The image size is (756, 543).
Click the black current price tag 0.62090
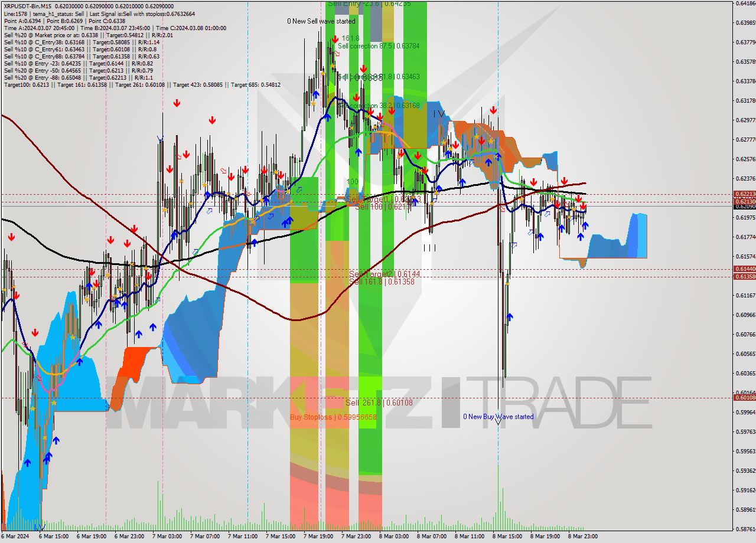(744, 207)
